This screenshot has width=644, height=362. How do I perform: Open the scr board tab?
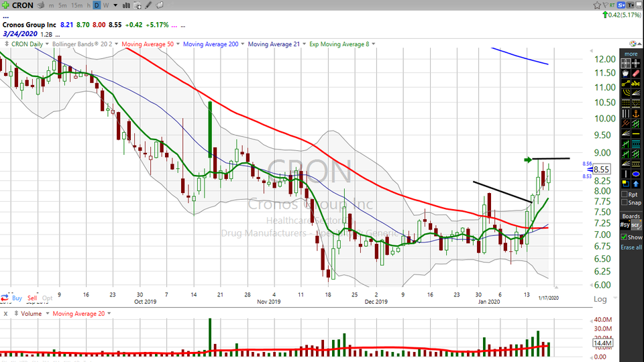point(636,225)
